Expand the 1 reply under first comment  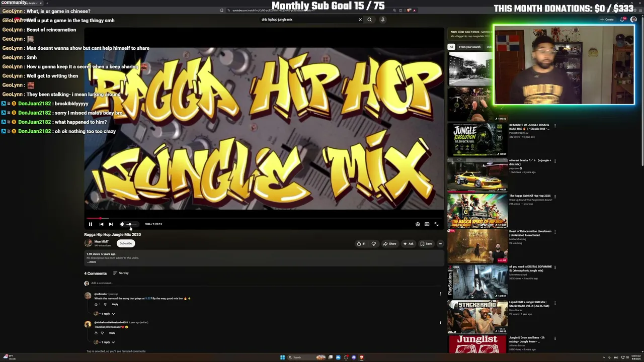pyautogui.click(x=105, y=314)
